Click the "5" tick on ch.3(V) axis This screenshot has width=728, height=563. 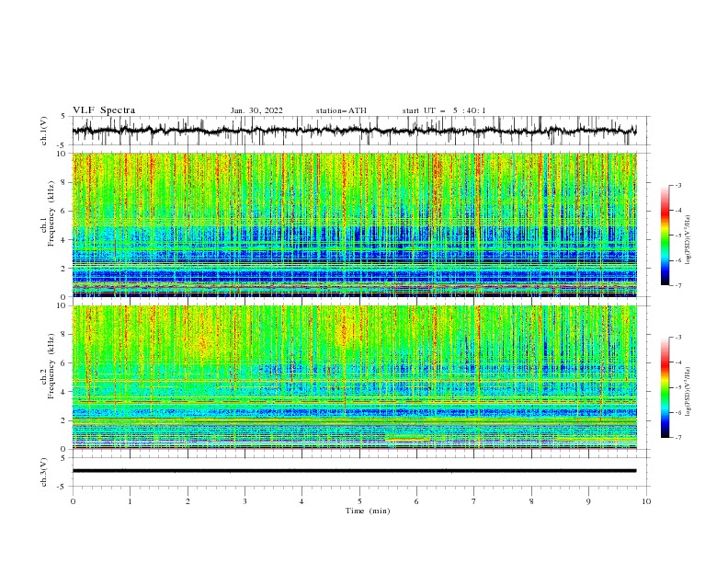pos(64,458)
